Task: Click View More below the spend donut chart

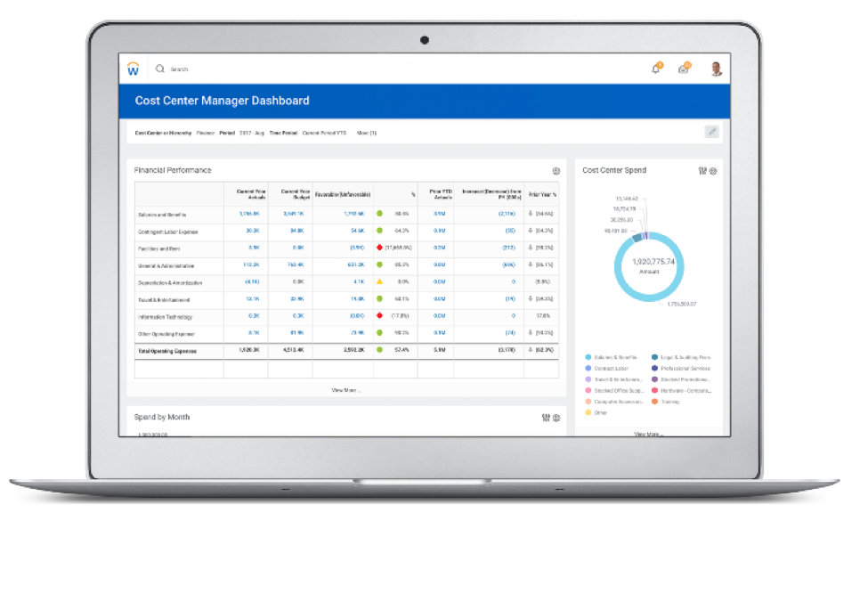Action: pyautogui.click(x=647, y=434)
